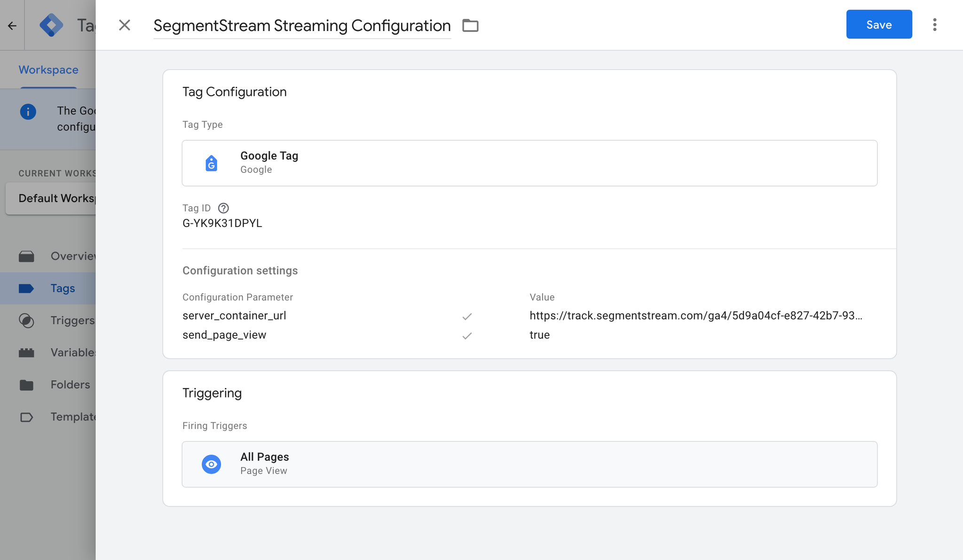Click the Tag ID help question icon
963x560 pixels.
[x=223, y=208]
